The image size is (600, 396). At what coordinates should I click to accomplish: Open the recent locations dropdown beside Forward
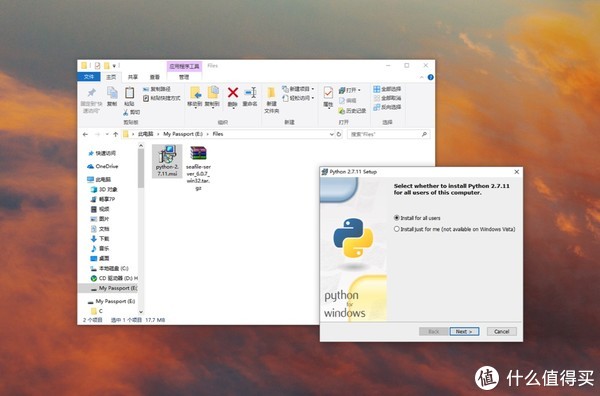[x=107, y=134]
